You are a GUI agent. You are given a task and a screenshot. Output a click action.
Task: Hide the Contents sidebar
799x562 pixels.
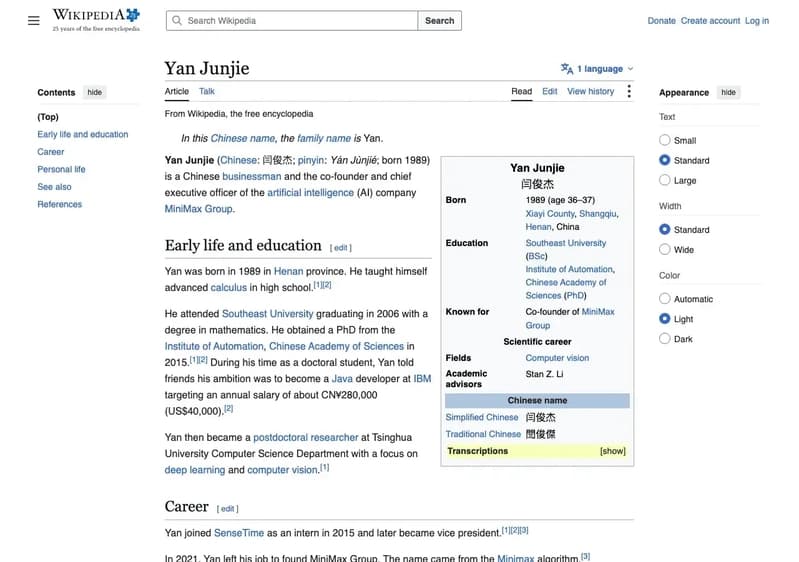coord(95,92)
